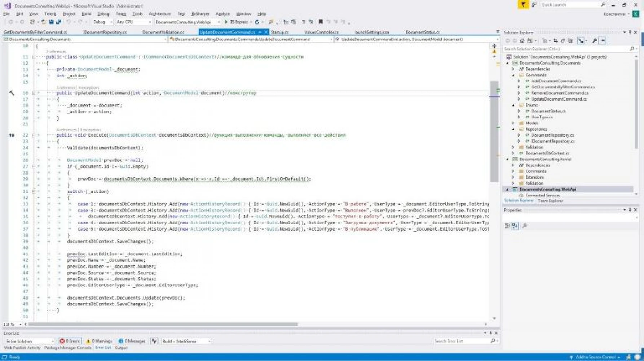
Task: Collapse the Repositories folder
Action: coord(513,129)
